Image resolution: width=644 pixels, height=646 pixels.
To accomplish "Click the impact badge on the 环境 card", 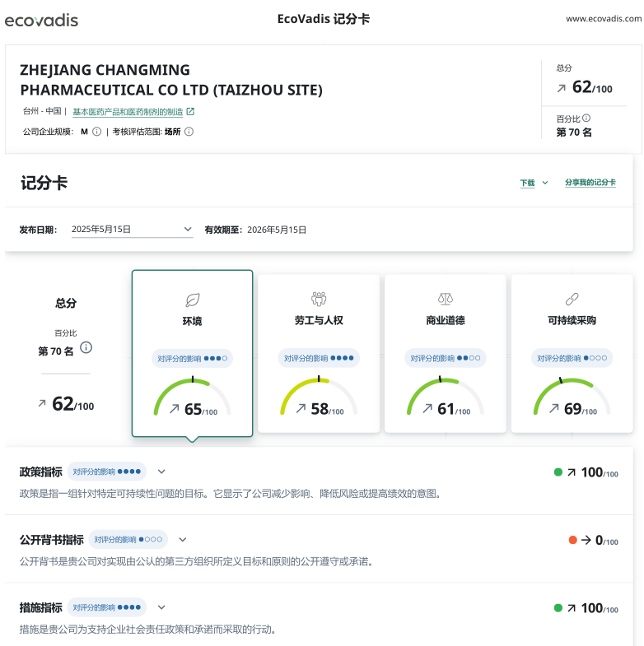I will pyautogui.click(x=192, y=359).
